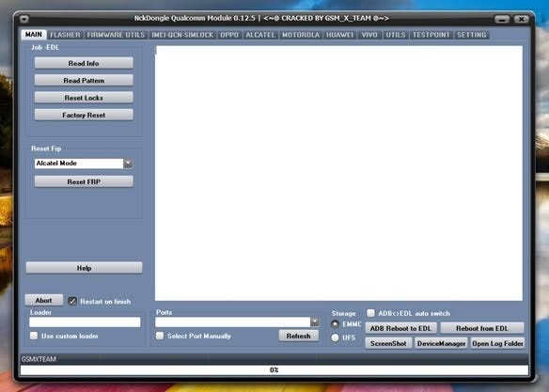Click the 0% progress bar

pos(274,370)
